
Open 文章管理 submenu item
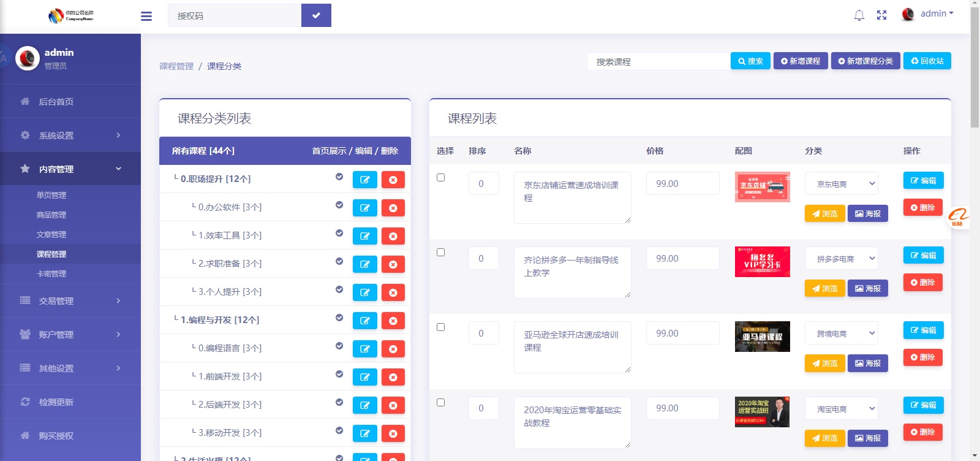(x=51, y=234)
